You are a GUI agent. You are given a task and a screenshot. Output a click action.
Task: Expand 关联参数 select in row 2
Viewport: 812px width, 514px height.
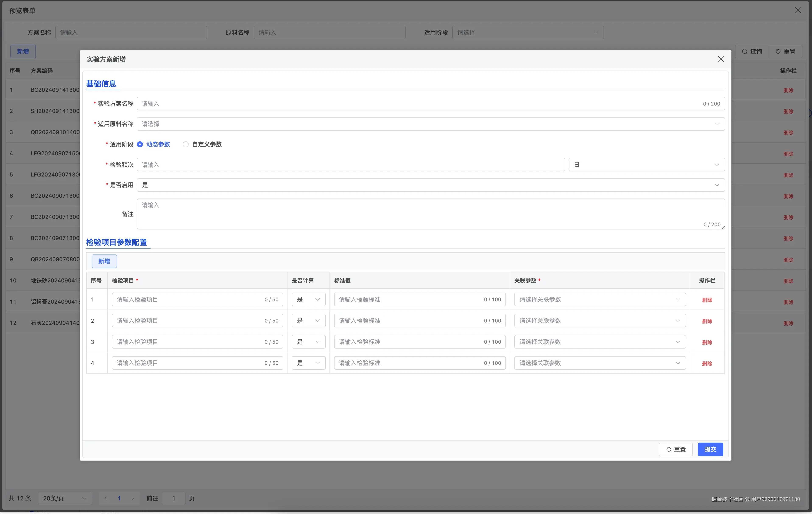pyautogui.click(x=600, y=321)
